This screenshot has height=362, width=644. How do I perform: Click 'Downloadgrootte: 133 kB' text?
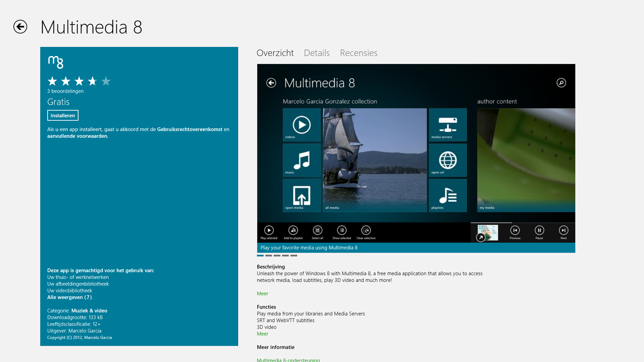[75, 317]
